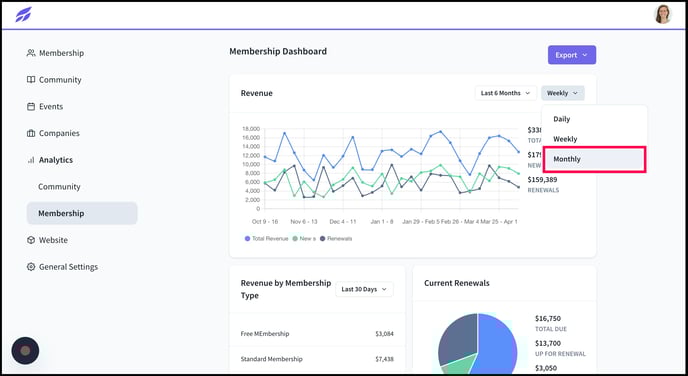Click the Events calendar icon

pos(31,107)
